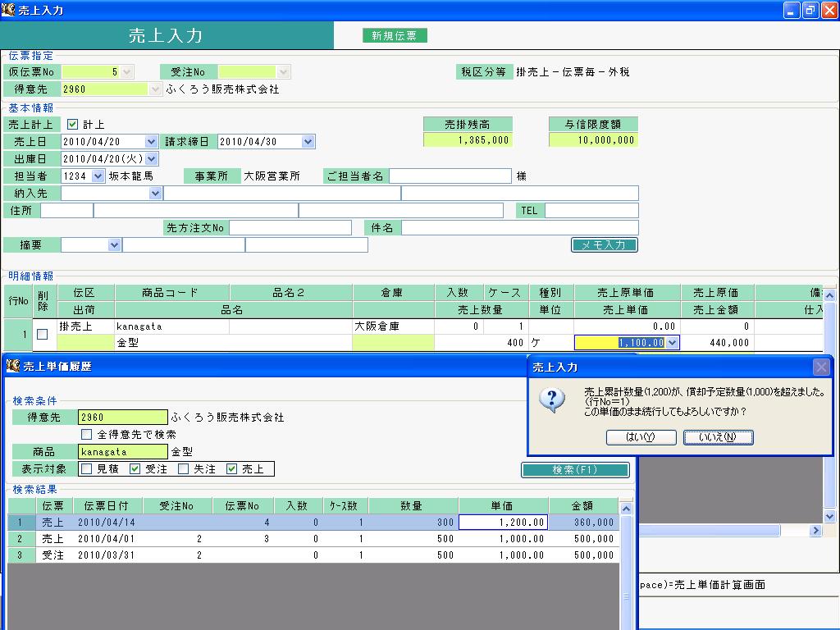Open the 請求締日 date dropdown
The width and height of the screenshot is (840, 630).
(x=308, y=141)
